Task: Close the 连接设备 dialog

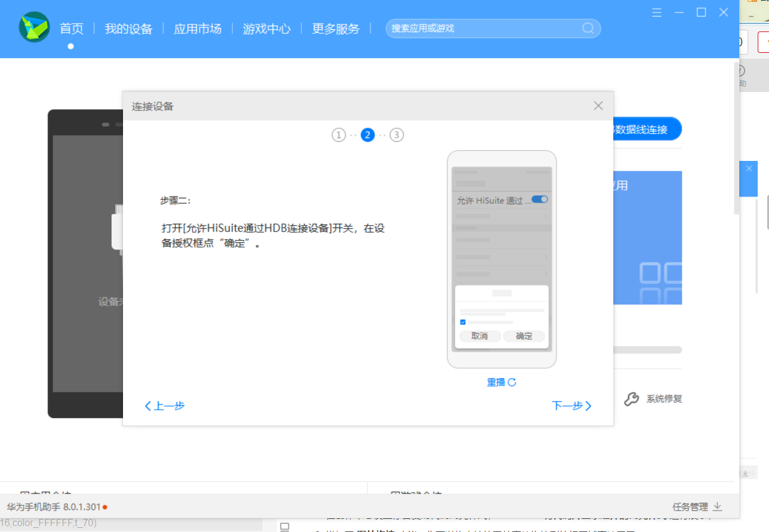Action: coord(598,106)
